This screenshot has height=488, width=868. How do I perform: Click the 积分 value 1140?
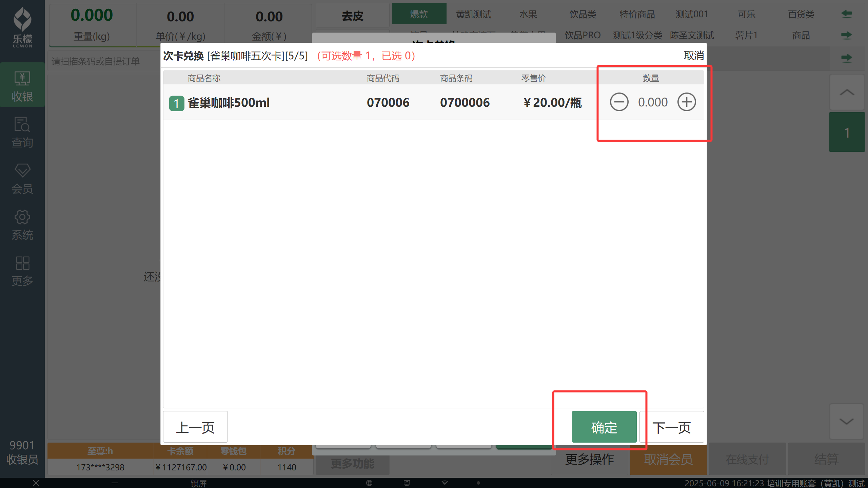point(287,467)
